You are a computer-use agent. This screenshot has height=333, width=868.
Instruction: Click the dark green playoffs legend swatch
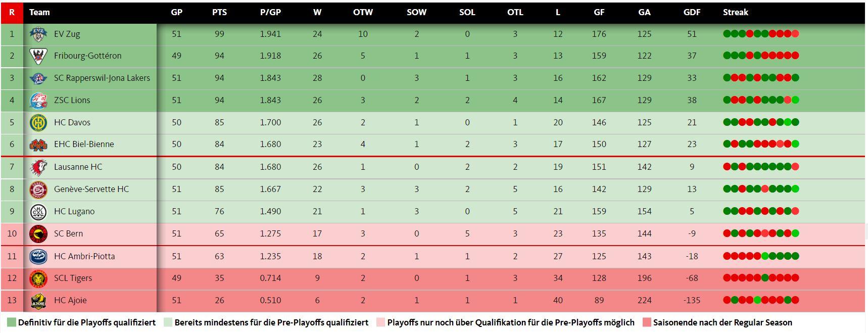(x=11, y=322)
